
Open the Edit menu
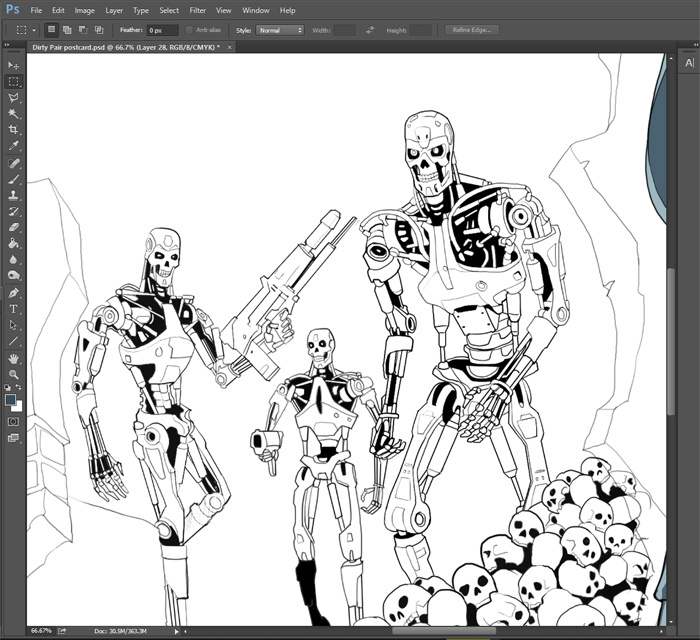pos(58,10)
